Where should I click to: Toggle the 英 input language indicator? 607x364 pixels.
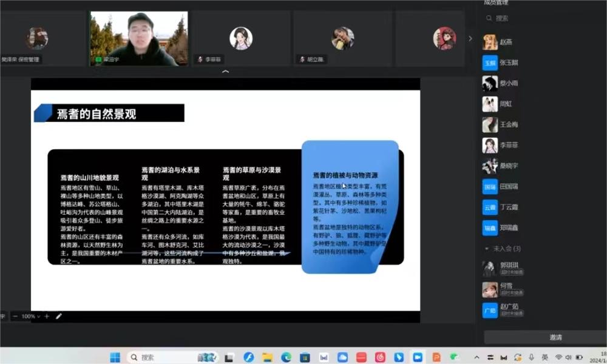coord(545,357)
